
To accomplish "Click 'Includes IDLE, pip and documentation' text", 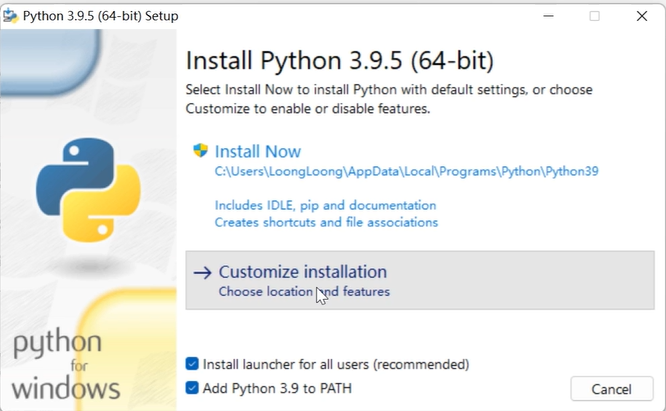I will pyautogui.click(x=325, y=206).
